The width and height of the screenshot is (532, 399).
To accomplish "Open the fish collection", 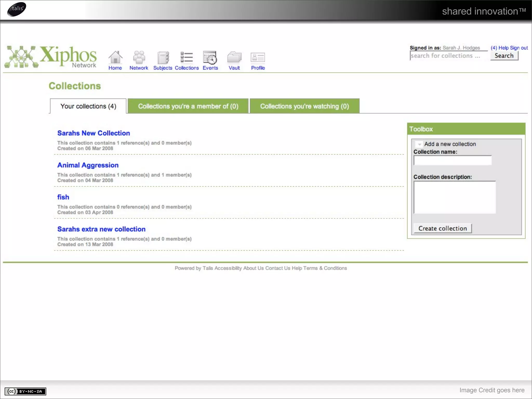I will coord(63,197).
